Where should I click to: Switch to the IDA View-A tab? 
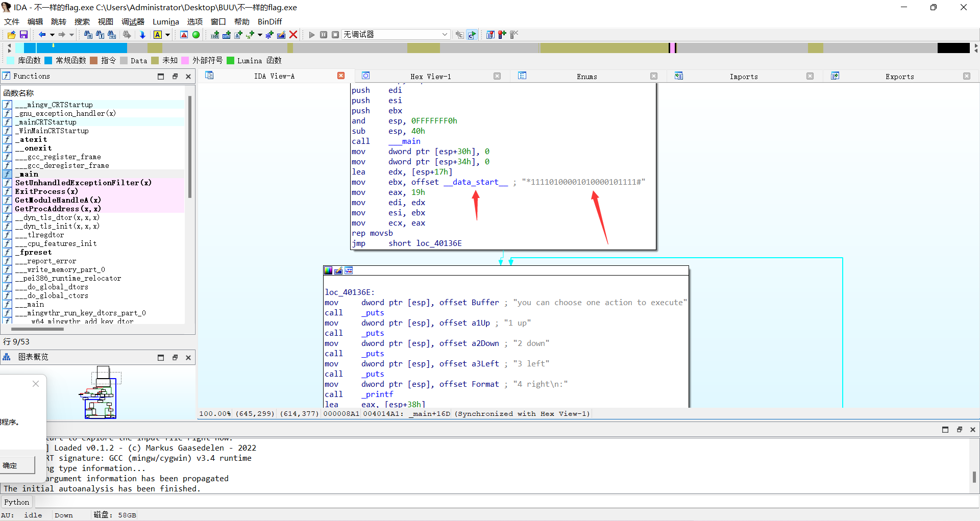point(275,76)
